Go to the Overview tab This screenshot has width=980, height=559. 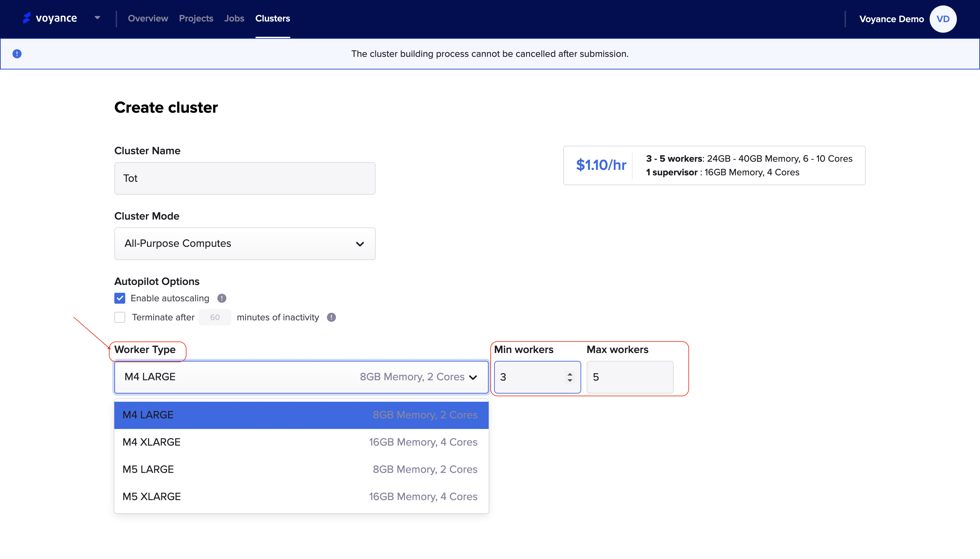click(x=148, y=18)
